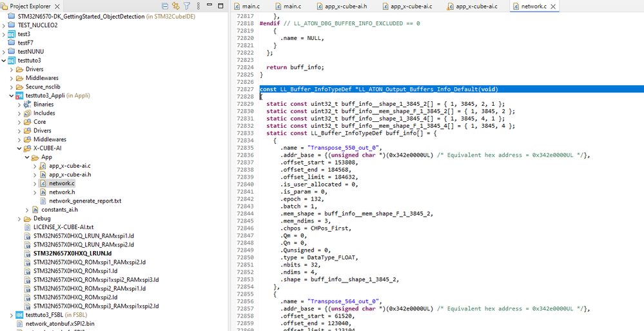644x331 pixels.
Task: Expand the Binaries node
Action: pyautogui.click(x=19, y=105)
